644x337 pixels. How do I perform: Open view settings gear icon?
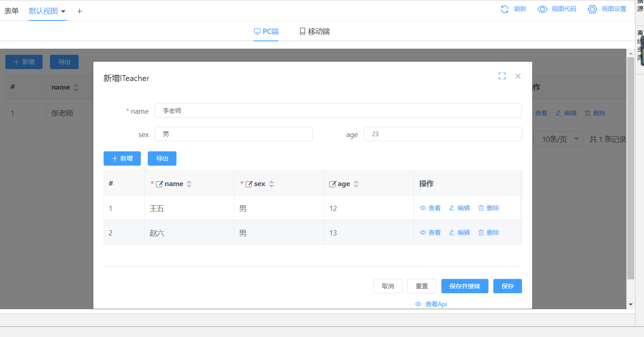(x=592, y=9)
